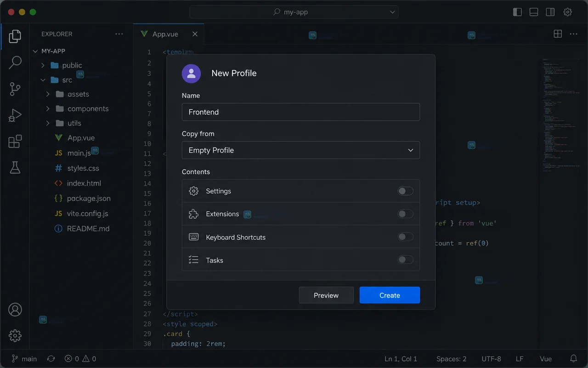The image size is (588, 368).
Task: Click Spaces: 2 indentation setting
Action: [451, 359]
